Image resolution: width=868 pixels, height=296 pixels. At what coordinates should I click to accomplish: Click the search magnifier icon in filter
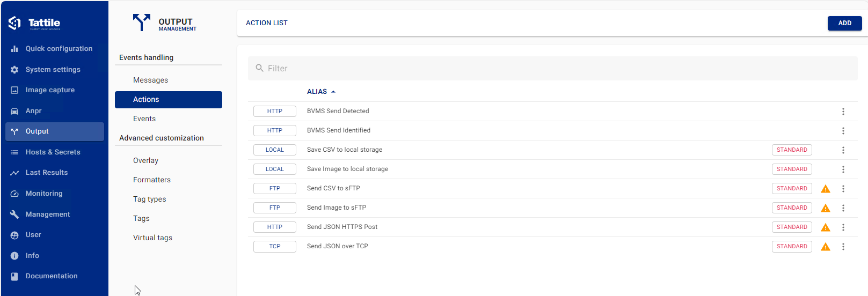pyautogui.click(x=260, y=68)
